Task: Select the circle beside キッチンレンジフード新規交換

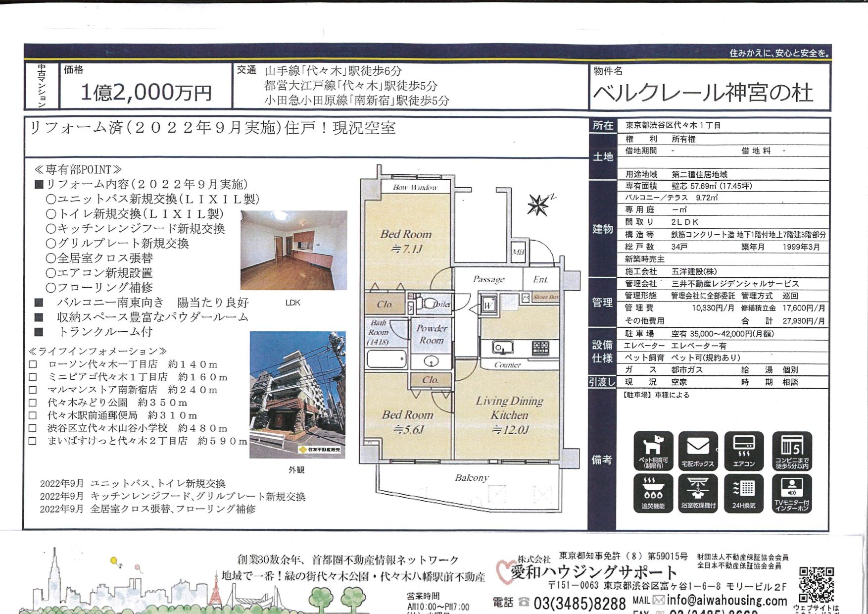Action: click(x=51, y=229)
